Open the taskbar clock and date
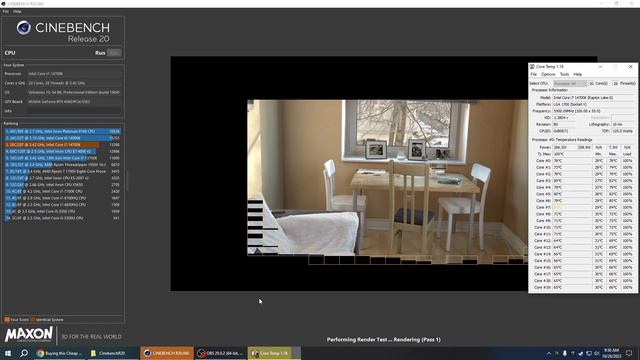Screen dimensions: 640x360 (611, 353)
